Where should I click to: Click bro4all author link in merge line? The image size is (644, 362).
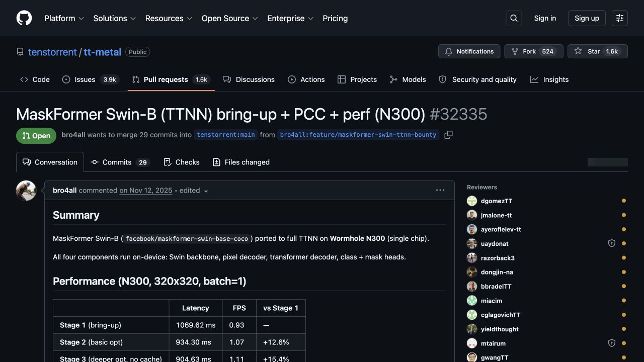73,135
